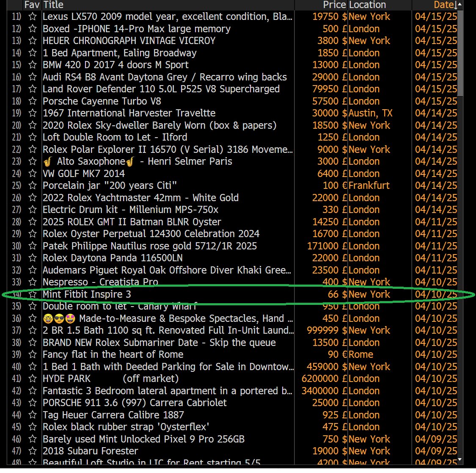Star the Audi RS4 B8 Avant listing
476x473 pixels.
point(33,77)
